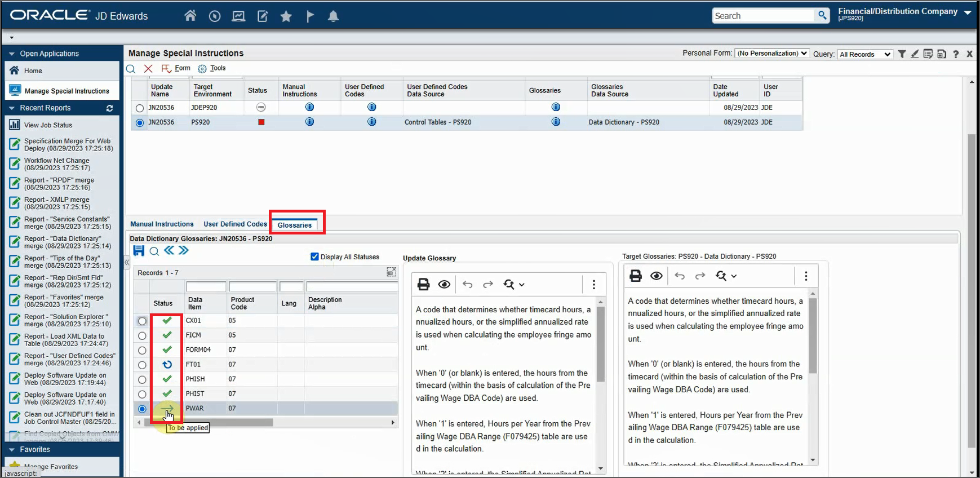Click the previous double-arrow icon in Glossaries
This screenshot has width=980, height=478.
pyautogui.click(x=169, y=250)
